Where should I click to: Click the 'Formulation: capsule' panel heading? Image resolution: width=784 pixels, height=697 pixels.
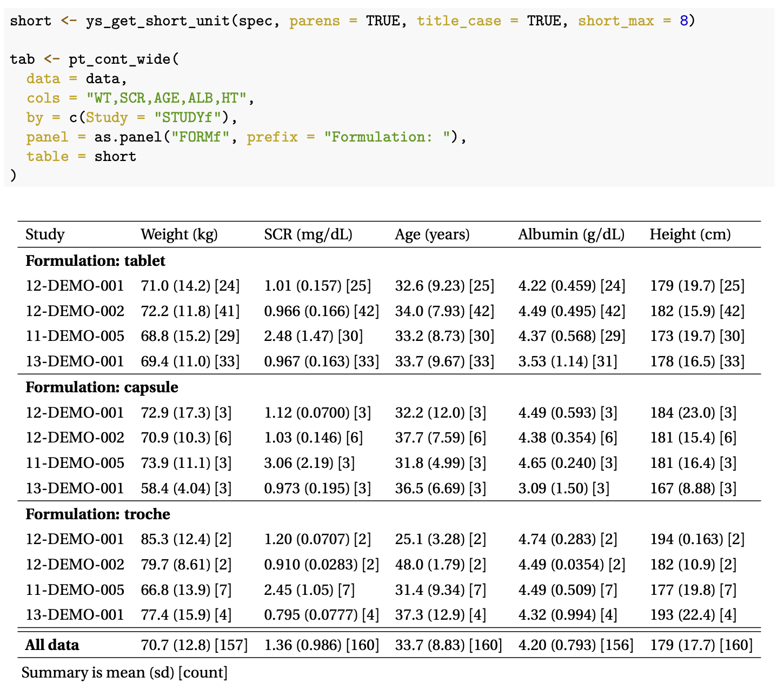(x=102, y=387)
